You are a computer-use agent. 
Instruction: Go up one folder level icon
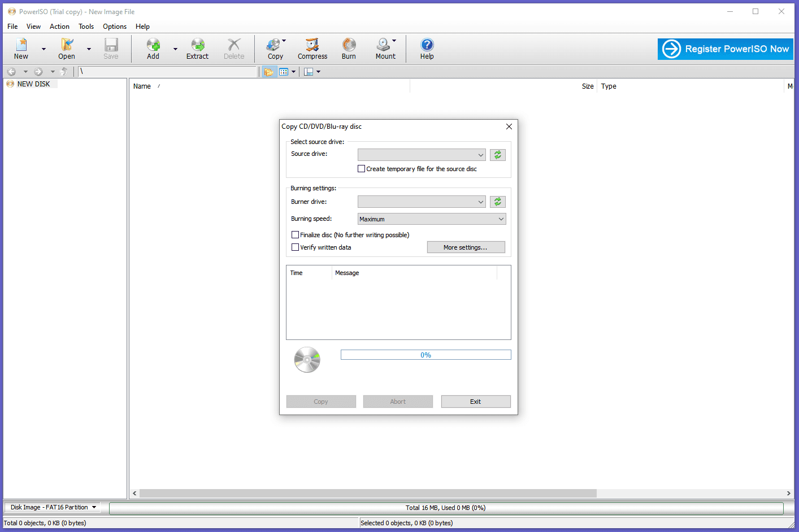(64, 72)
